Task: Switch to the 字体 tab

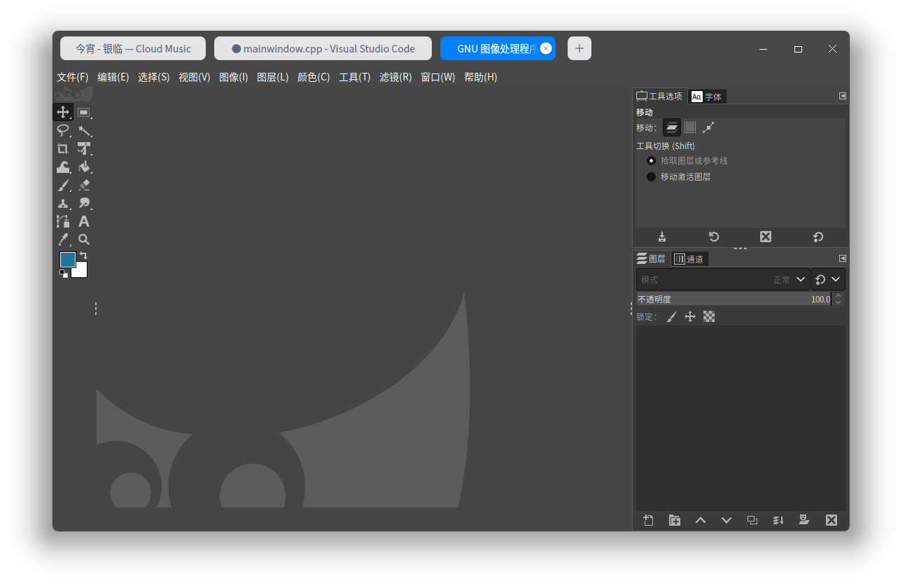Action: [707, 97]
